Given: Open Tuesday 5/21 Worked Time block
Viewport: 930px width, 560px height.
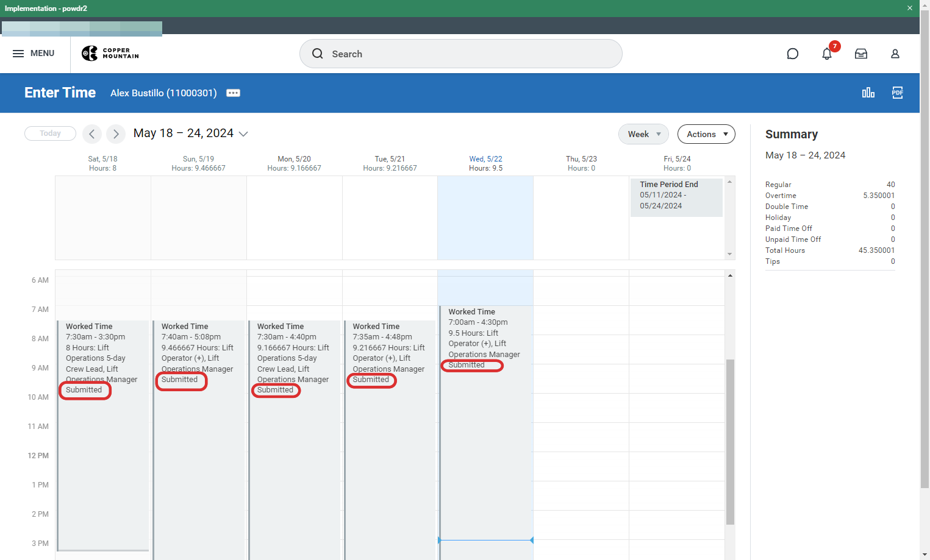Looking at the screenshot, I should click(x=390, y=440).
